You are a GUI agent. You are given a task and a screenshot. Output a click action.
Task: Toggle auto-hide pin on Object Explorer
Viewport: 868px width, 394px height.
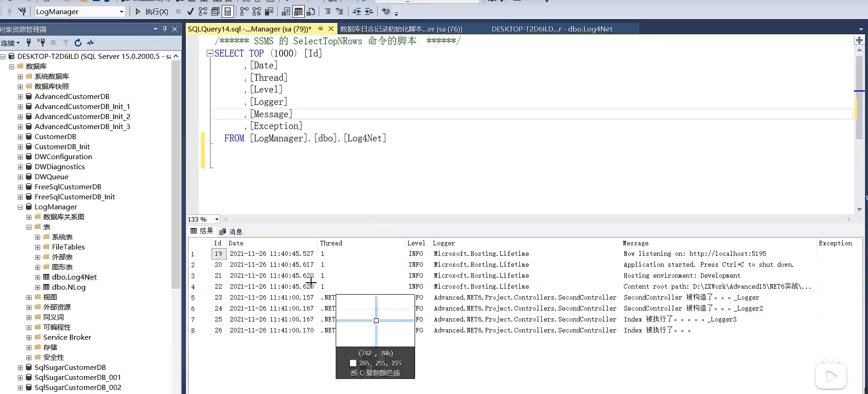tap(165, 29)
